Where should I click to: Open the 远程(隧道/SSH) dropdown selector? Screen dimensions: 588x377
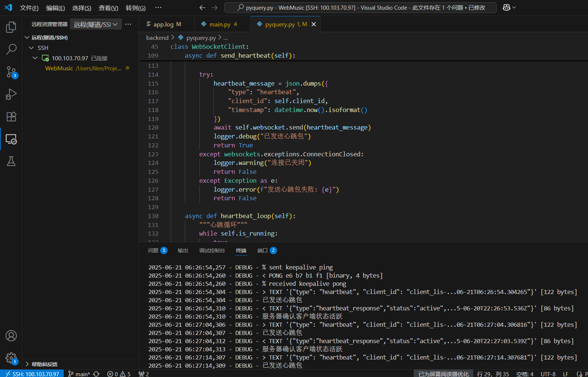(x=96, y=24)
